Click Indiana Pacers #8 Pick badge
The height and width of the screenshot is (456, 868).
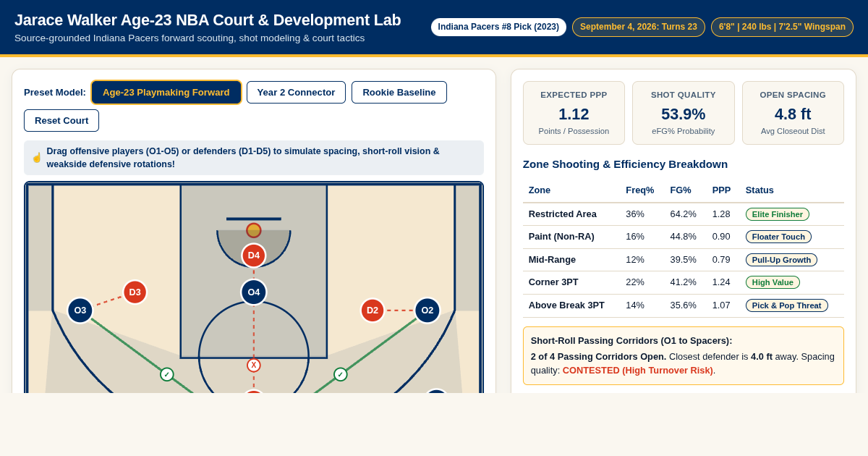click(498, 27)
